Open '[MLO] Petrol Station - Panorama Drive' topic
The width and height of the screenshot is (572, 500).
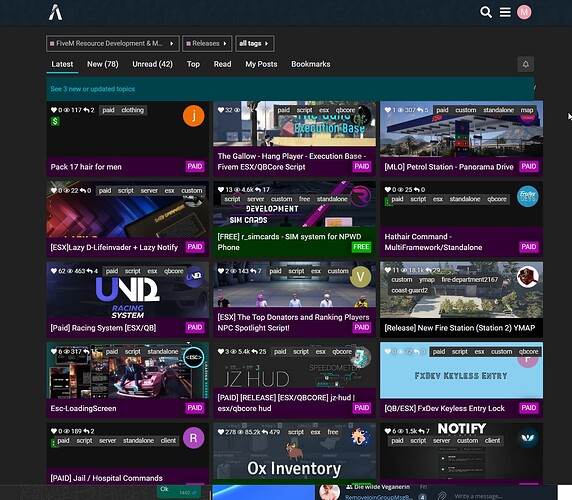tap(449, 167)
